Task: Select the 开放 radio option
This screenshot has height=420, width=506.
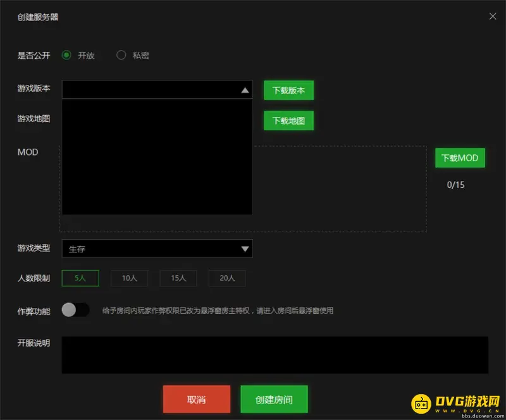Action: [x=66, y=55]
